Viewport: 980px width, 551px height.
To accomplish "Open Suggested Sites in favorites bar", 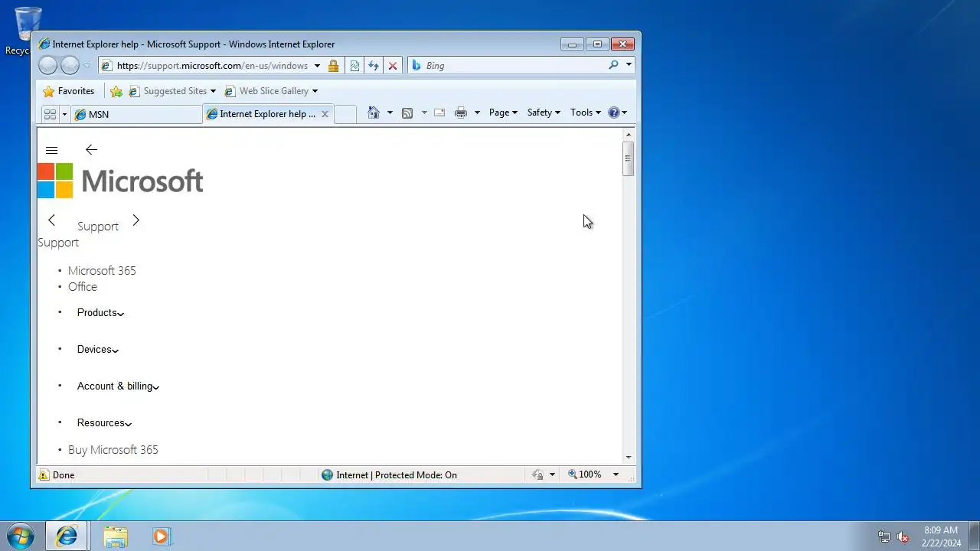I will click(172, 91).
